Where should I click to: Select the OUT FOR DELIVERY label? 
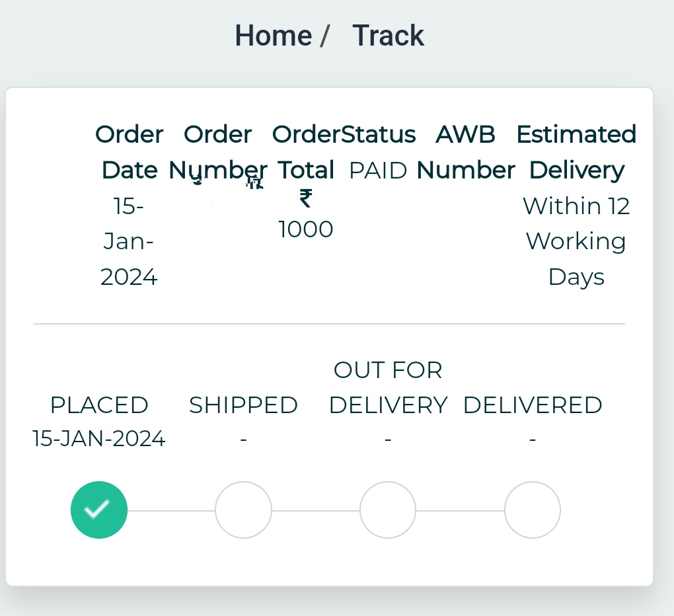point(388,387)
